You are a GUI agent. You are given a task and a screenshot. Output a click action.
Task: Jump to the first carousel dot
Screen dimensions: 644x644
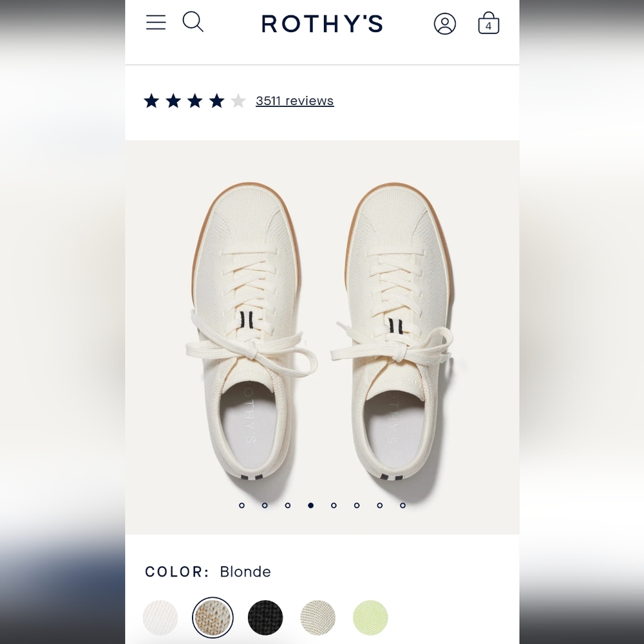coord(242,506)
